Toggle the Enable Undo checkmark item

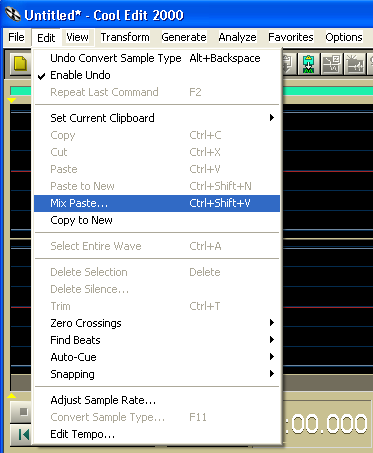pos(157,75)
